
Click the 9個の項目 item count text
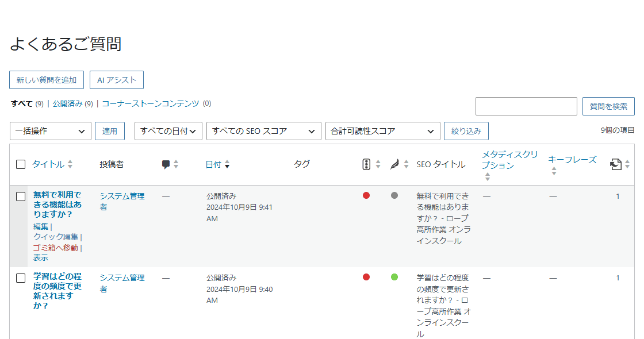[618, 130]
